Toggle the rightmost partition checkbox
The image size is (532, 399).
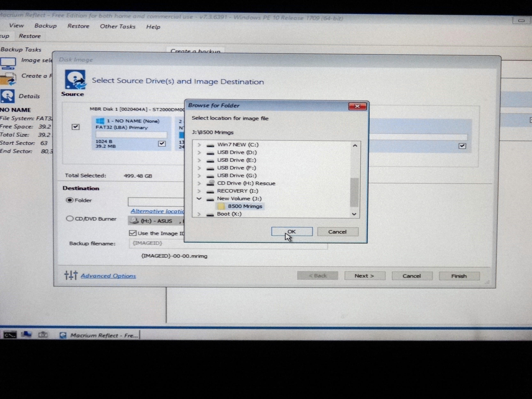(x=462, y=146)
